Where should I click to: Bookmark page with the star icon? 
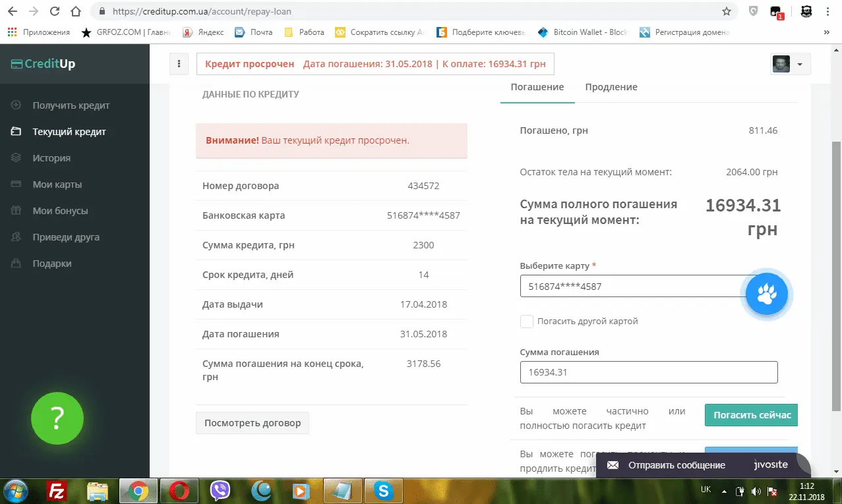point(726,11)
